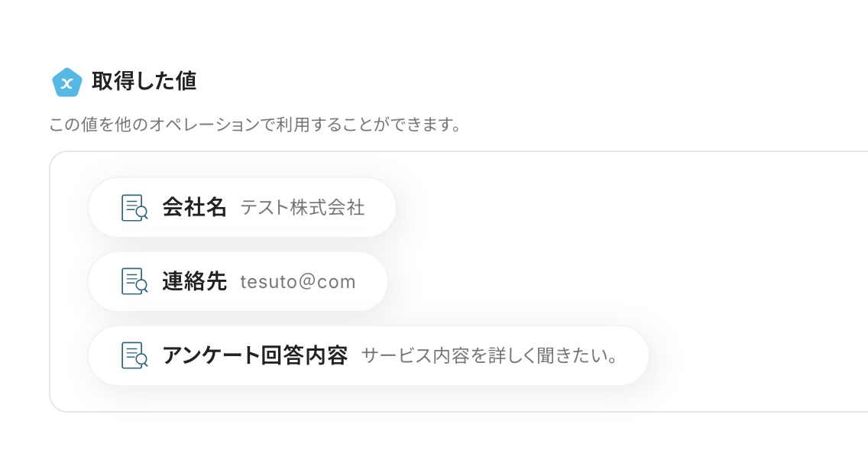Click white space above the 取得した値 heading

pyautogui.click(x=306, y=31)
